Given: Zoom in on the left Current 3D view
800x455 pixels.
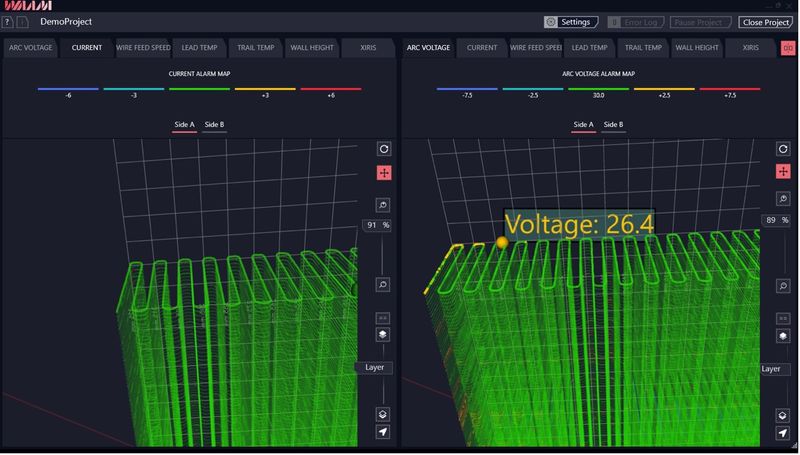Looking at the screenshot, I should click(383, 204).
